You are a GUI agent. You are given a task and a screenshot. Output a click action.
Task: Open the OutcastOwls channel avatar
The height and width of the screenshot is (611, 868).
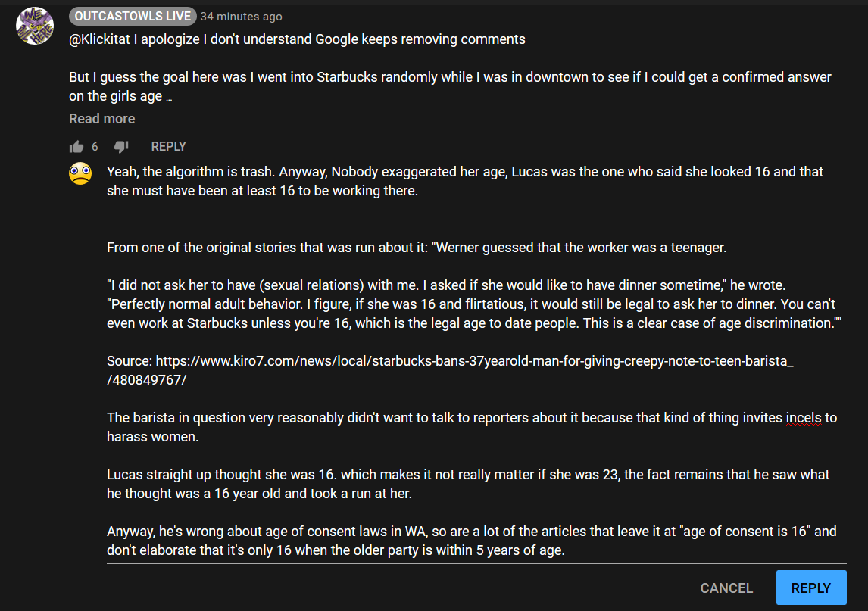pos(35,26)
